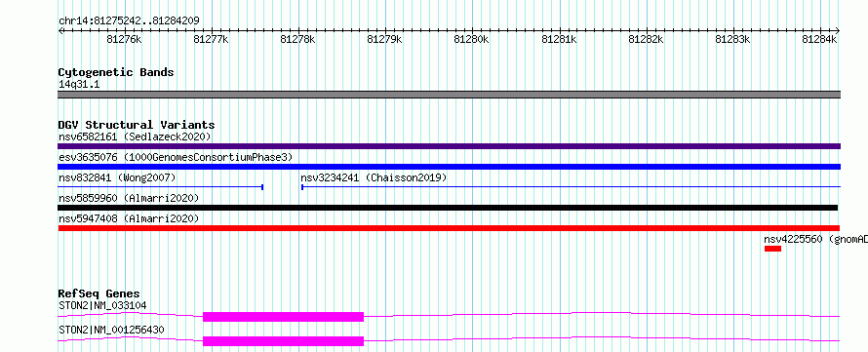The width and height of the screenshot is (868, 352).
Task: Open the nsv5859960 (Almarri2020) label
Action: (129, 198)
